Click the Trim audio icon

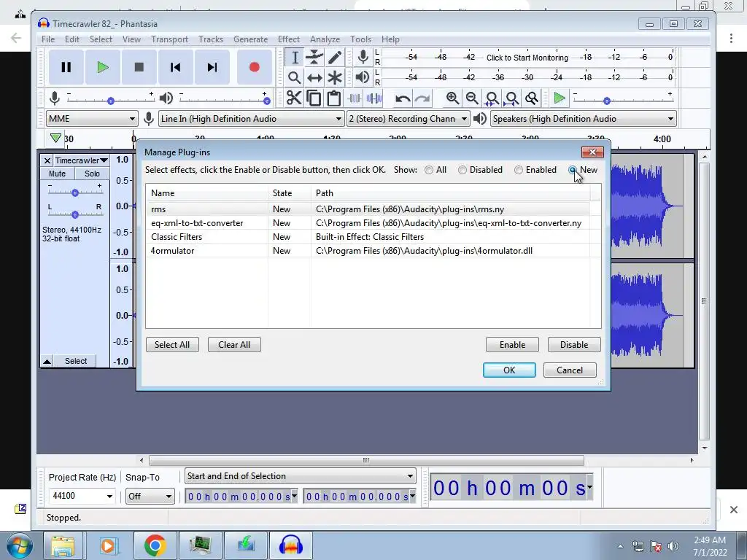coord(354,98)
